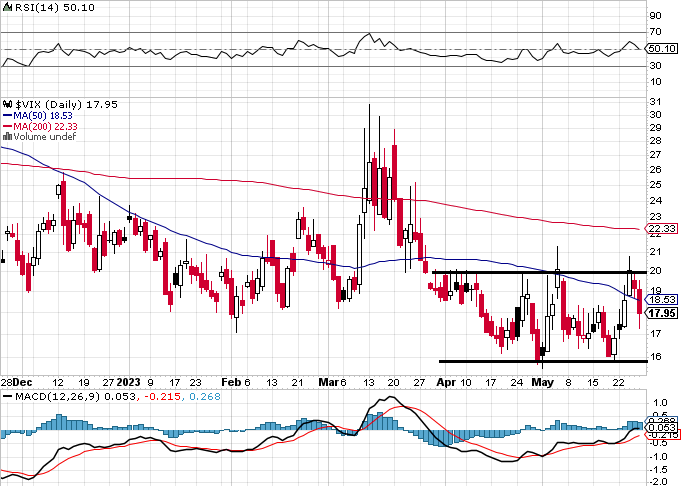686x486 pixels.
Task: Click the RSI 50.10 value tag
Action: (x=662, y=49)
